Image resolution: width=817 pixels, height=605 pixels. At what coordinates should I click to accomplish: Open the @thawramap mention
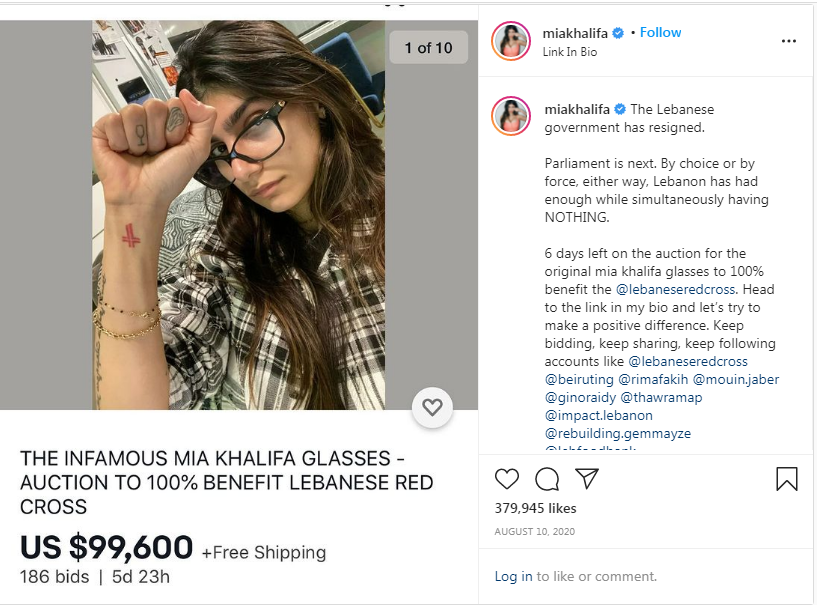coord(662,398)
